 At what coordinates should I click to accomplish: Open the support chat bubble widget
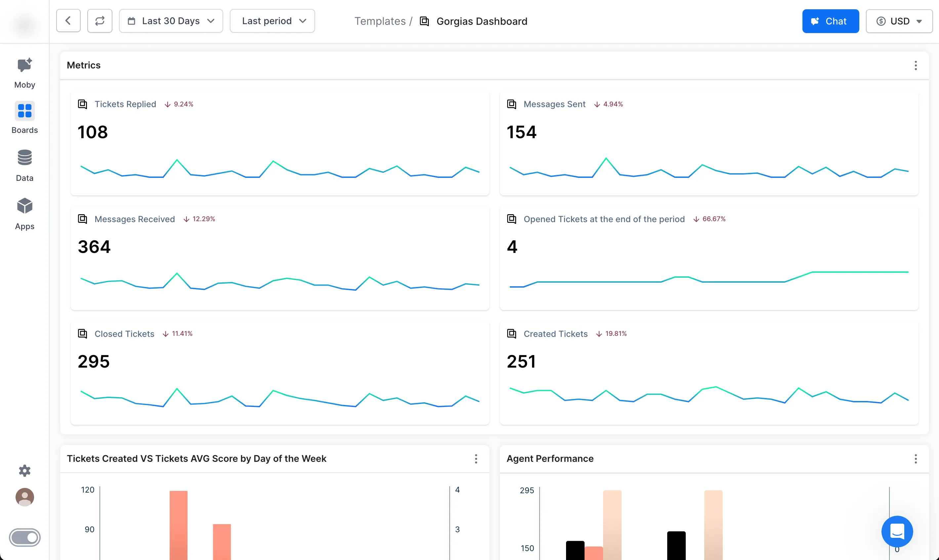[897, 531]
